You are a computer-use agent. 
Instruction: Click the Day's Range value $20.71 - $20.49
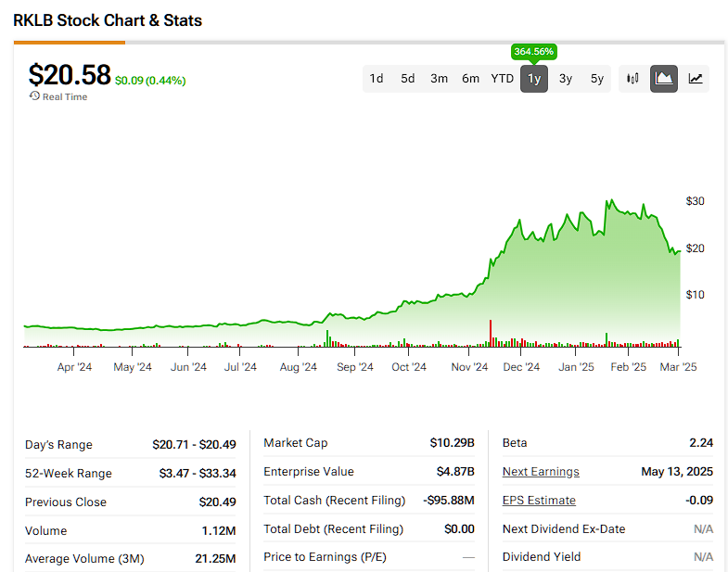click(x=194, y=444)
